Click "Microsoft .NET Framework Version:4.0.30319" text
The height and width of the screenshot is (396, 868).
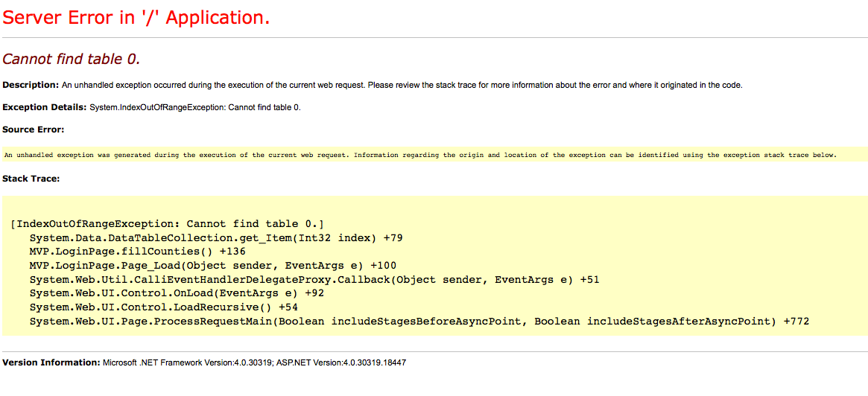tap(186, 363)
